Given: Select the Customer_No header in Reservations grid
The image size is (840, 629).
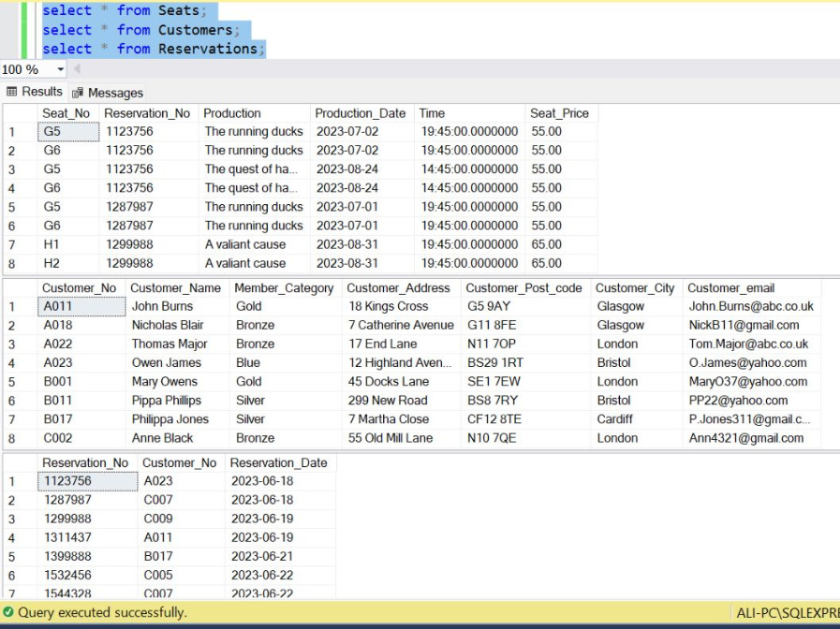Looking at the screenshot, I should click(180, 463).
